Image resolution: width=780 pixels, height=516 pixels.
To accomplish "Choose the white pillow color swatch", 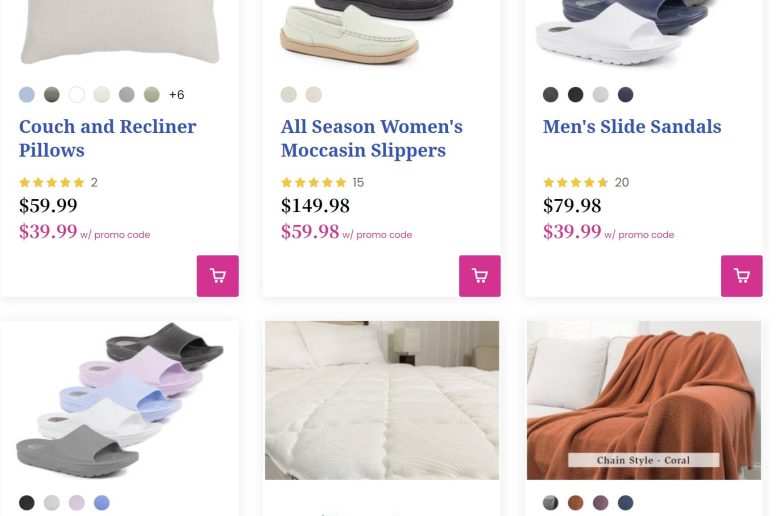I will [77, 95].
